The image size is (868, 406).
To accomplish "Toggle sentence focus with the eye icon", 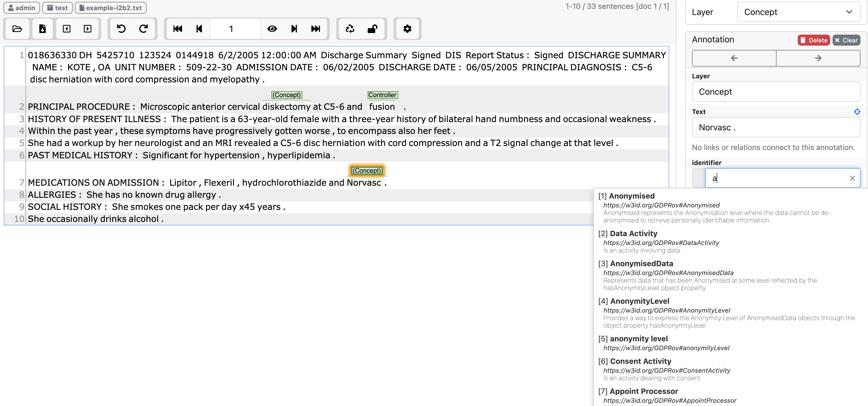I will 272,29.
